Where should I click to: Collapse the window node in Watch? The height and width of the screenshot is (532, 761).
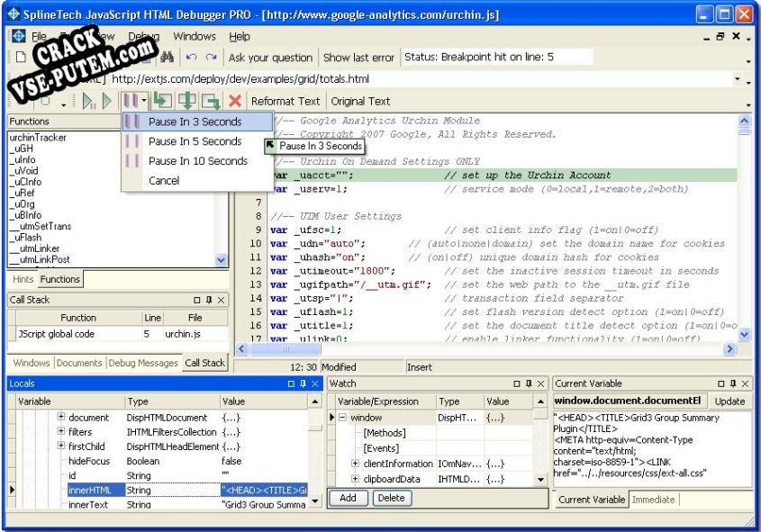(x=342, y=418)
